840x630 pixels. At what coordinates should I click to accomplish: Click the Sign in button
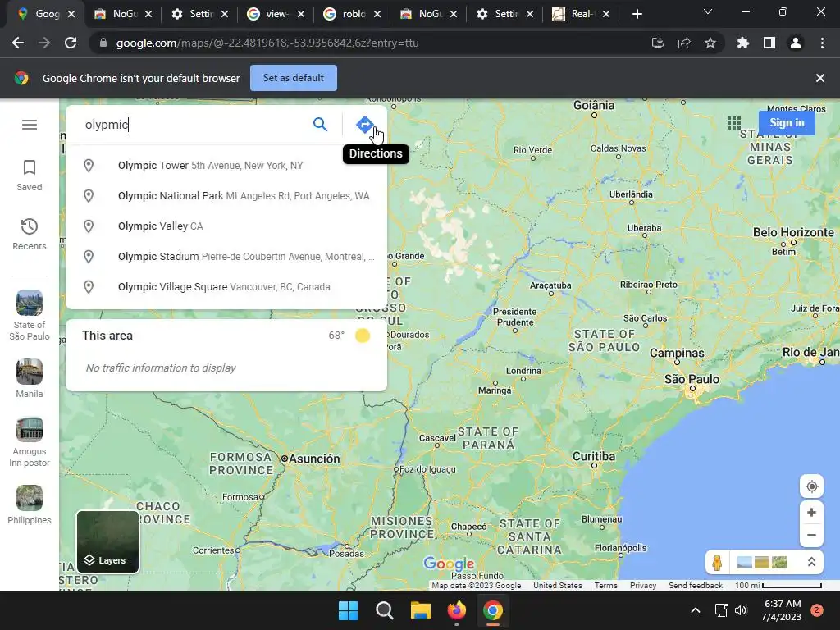coord(787,123)
